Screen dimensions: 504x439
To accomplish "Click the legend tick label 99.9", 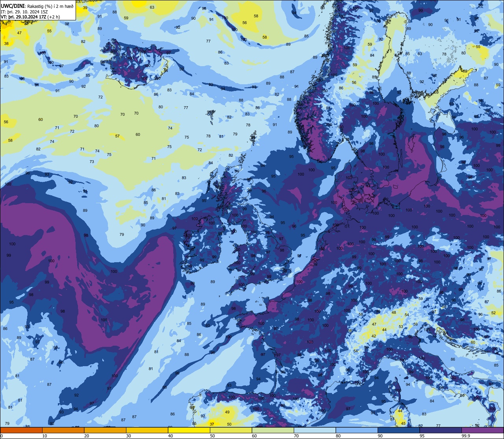I will point(466,436).
